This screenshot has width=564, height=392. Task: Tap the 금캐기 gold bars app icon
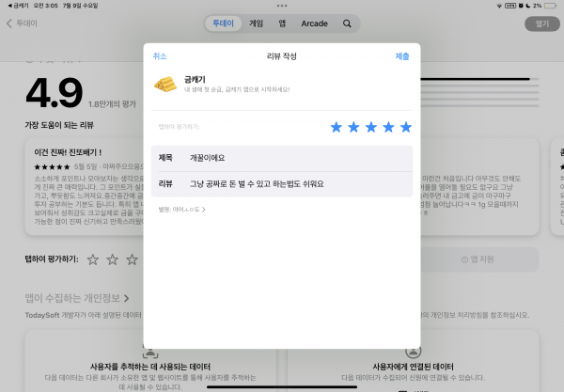[x=165, y=85]
